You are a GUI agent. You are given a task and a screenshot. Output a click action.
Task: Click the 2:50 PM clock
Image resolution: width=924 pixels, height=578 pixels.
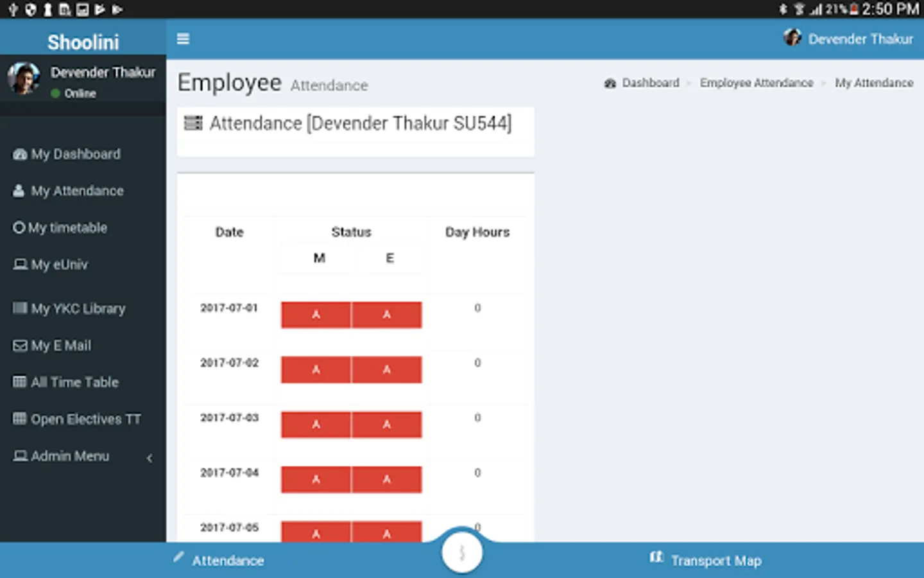pos(891,9)
